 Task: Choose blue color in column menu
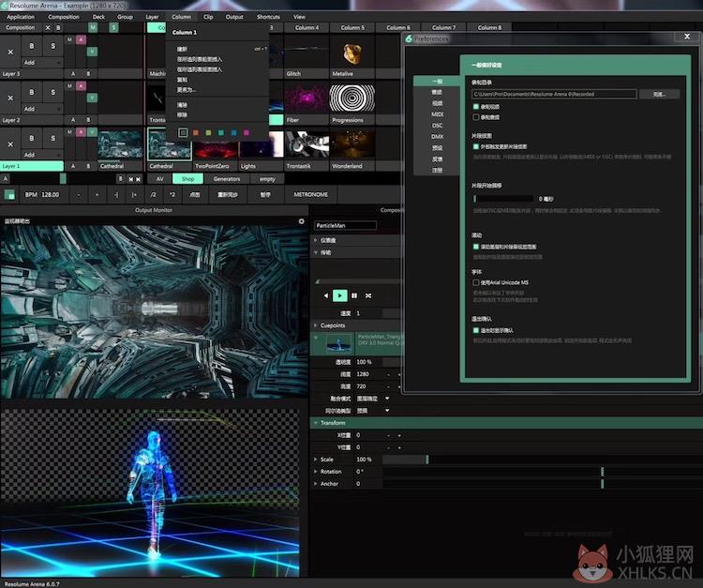point(233,132)
